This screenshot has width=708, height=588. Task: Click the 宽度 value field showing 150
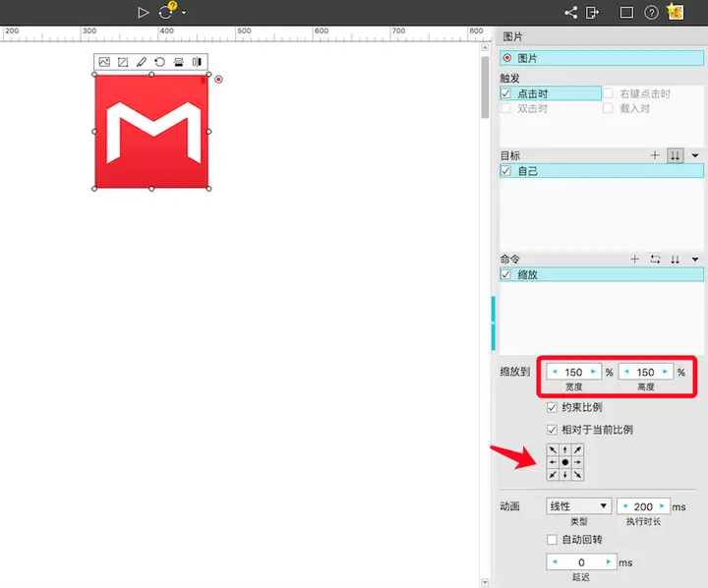click(x=574, y=372)
